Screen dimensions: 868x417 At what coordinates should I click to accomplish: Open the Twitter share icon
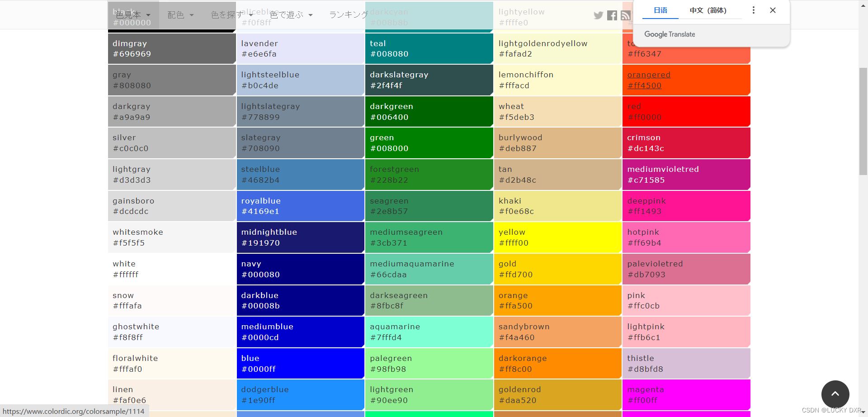coord(598,15)
